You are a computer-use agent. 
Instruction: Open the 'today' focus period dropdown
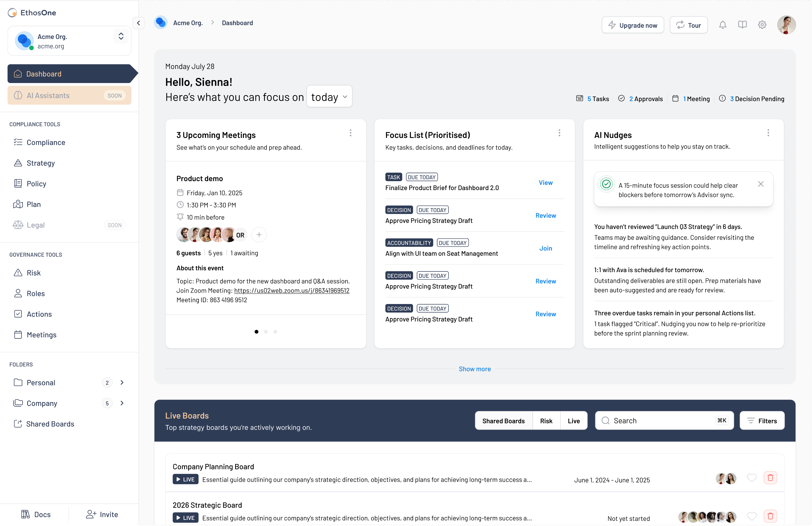(329, 97)
